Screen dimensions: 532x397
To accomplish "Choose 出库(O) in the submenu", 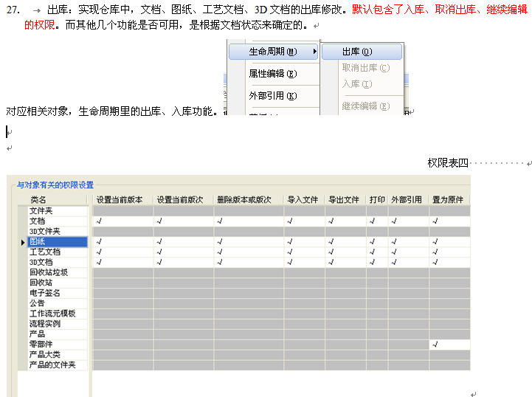I will click(x=357, y=52).
